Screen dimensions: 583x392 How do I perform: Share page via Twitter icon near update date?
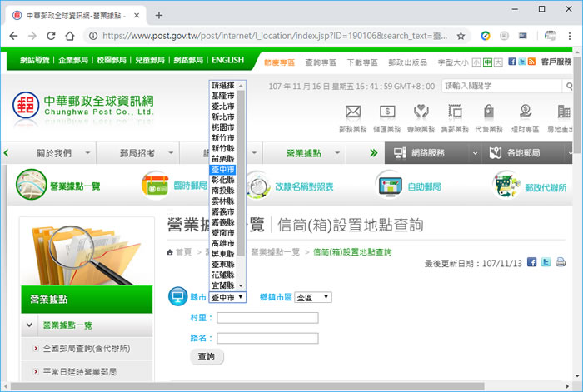[546, 262]
